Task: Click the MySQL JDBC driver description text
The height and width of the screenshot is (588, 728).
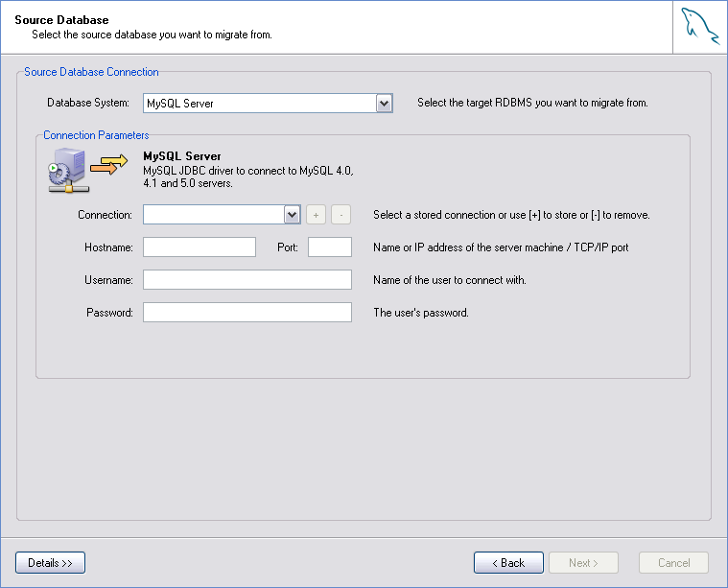Action: coord(248,176)
